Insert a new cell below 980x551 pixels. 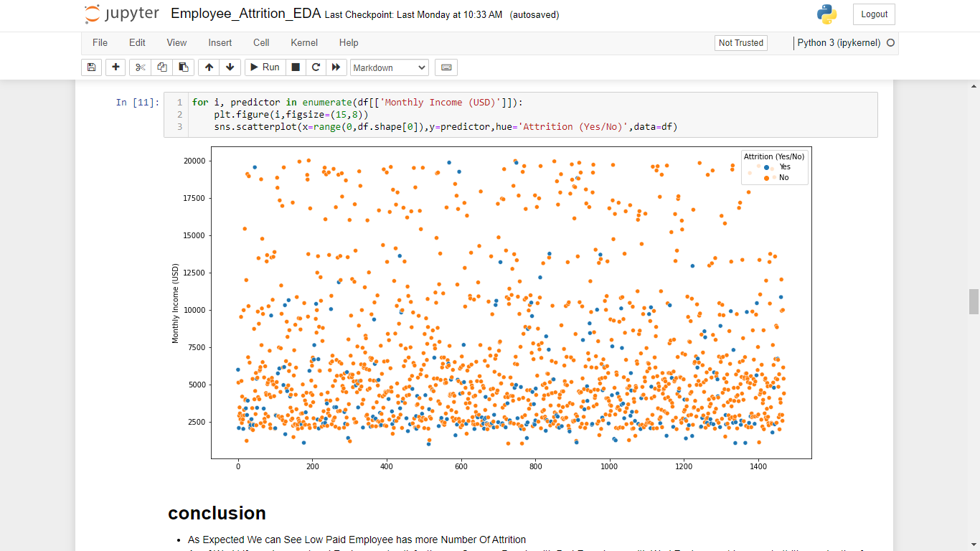coord(115,67)
